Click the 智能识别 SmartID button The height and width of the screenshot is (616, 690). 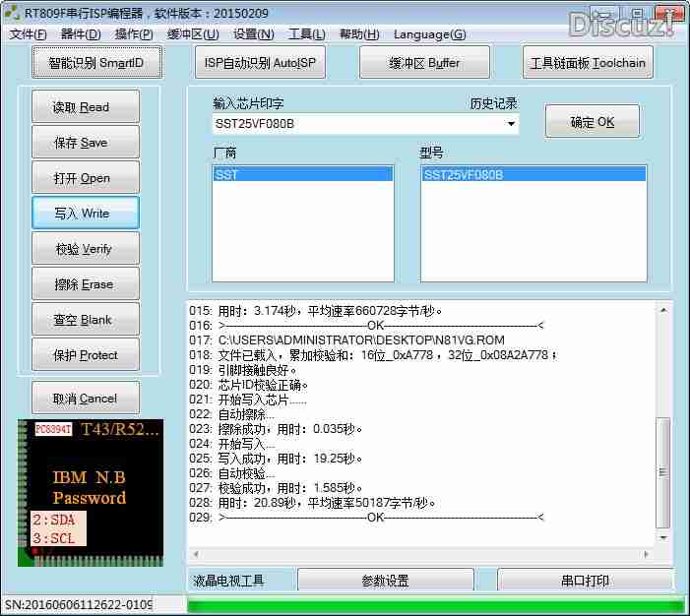96,62
